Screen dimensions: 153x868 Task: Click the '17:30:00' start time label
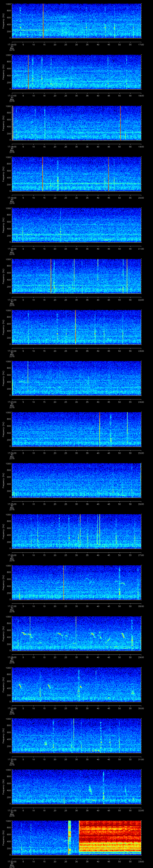12,759
